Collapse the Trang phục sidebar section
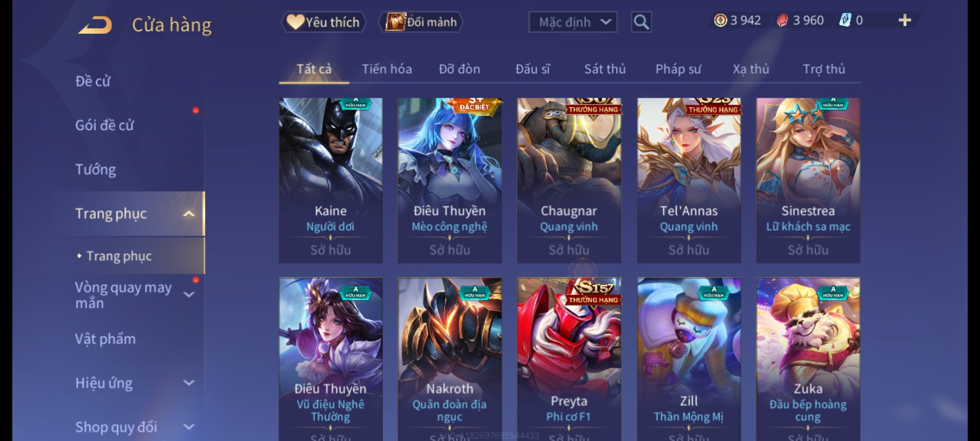Image resolution: width=980 pixels, height=441 pixels. point(188,214)
